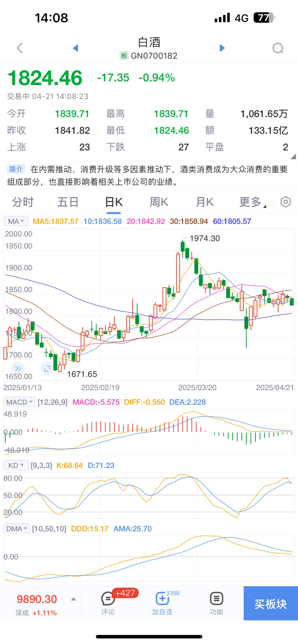Open the DMA indicator dropdown
Screen dimensions: 298x644
click(17, 529)
